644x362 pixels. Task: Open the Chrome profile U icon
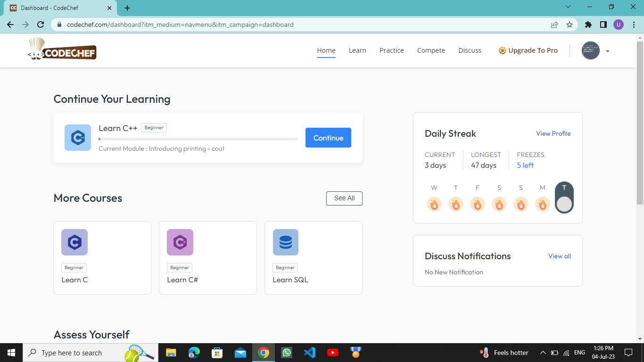619,25
